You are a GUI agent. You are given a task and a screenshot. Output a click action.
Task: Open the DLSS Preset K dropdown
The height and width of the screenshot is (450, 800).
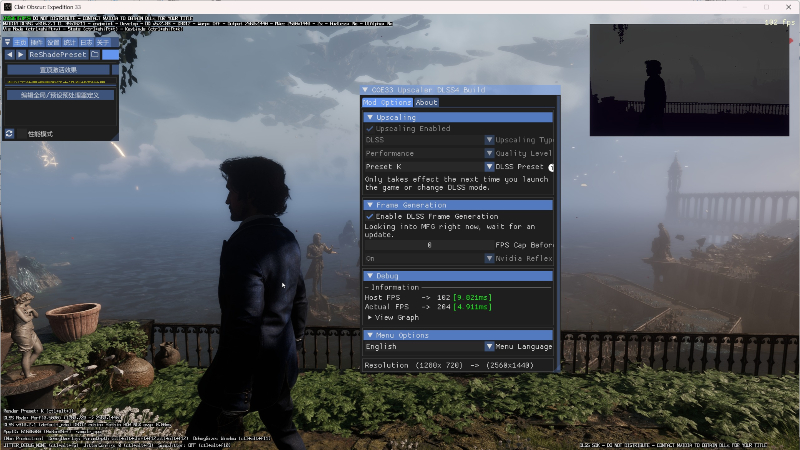(x=429, y=166)
